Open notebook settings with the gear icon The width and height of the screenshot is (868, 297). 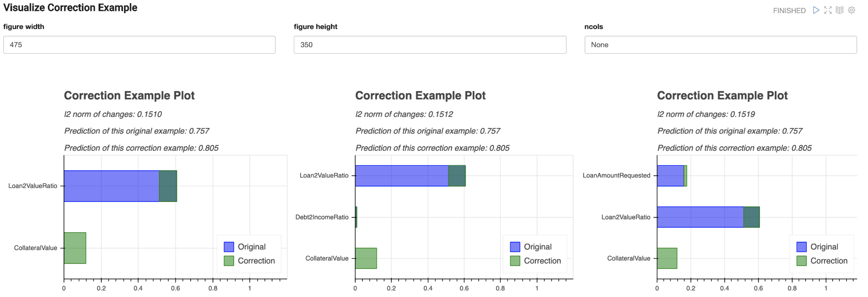(852, 10)
